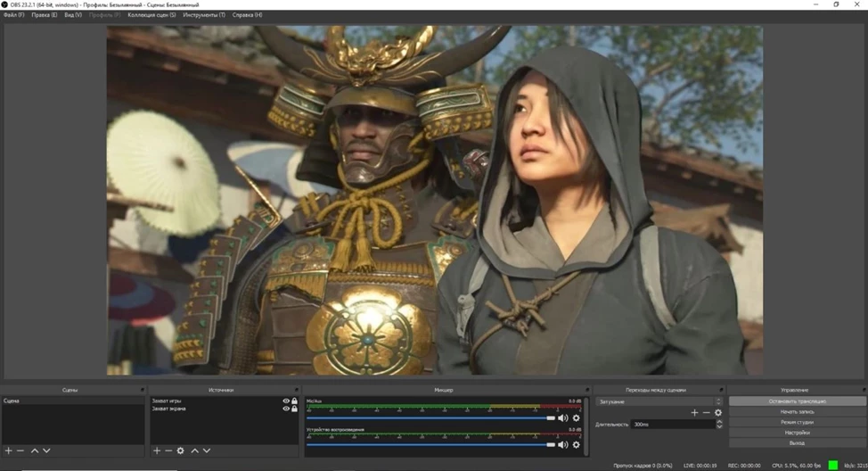Click the Пропуск кадров status text
The image size is (868, 471).
643,466
